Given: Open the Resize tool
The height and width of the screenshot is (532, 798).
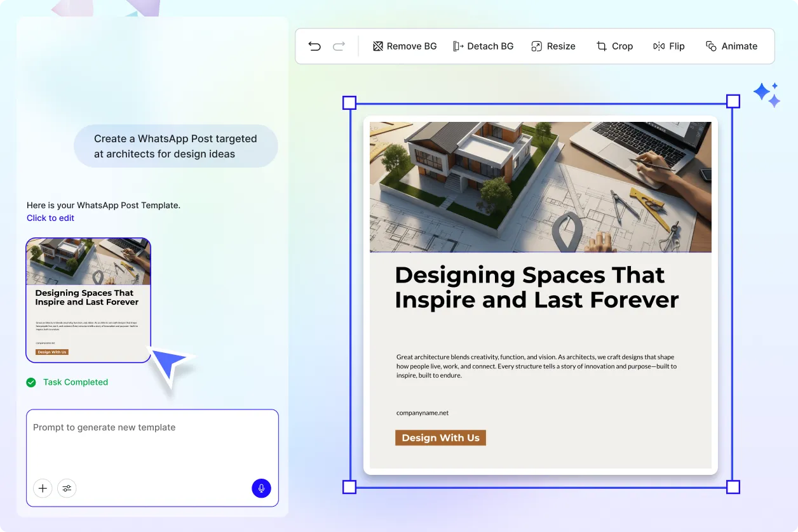Looking at the screenshot, I should click(x=553, y=46).
